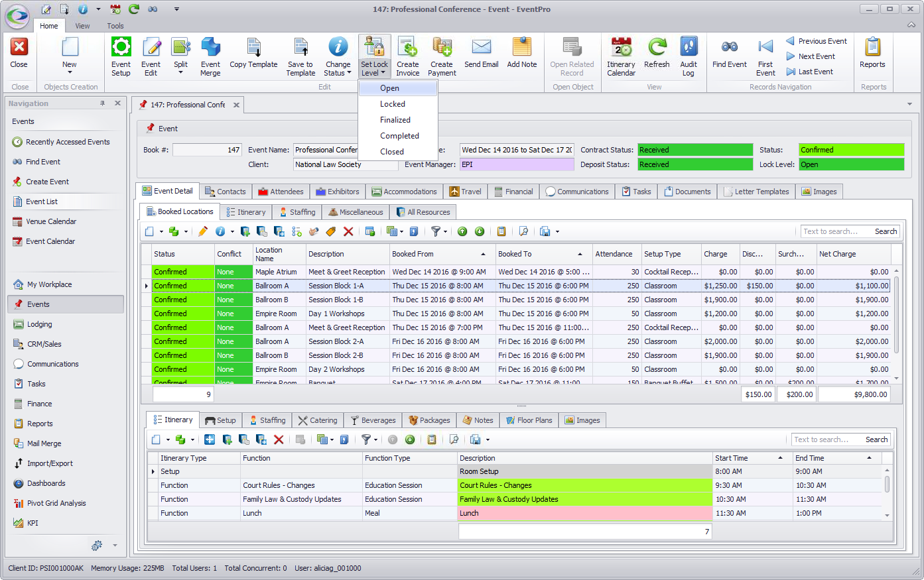This screenshot has height=580, width=924.
Task: Open the Floor Plans sub-tab
Action: pos(529,420)
